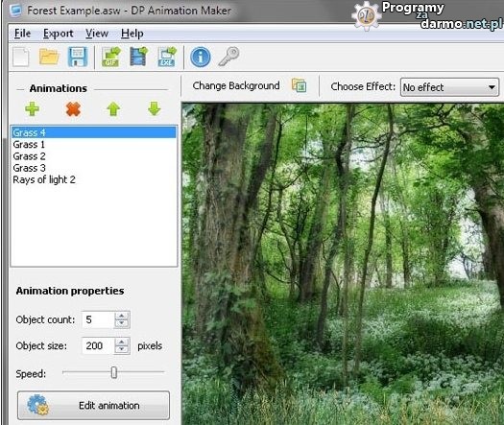Export the animation as a video file

point(138,57)
